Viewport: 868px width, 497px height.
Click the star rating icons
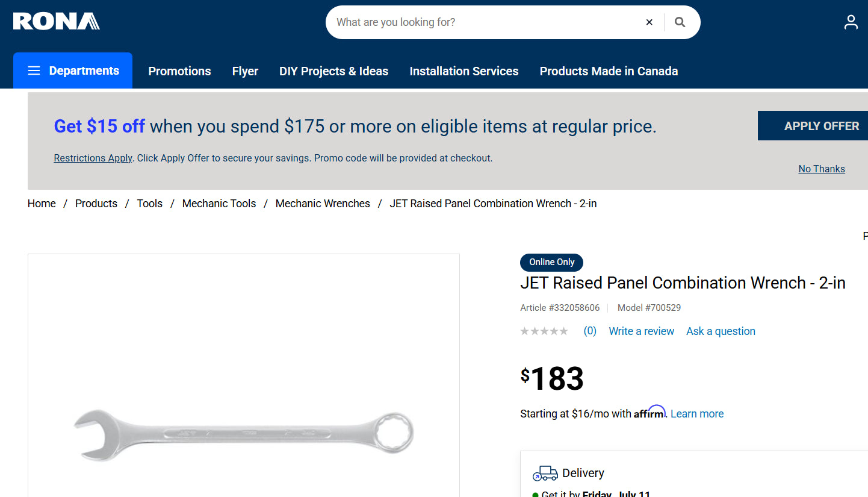click(x=544, y=331)
